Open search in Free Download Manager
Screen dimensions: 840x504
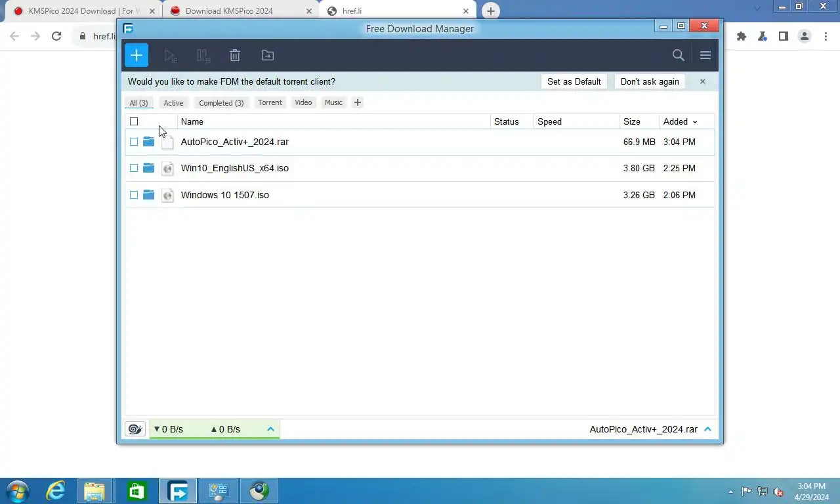[679, 55]
